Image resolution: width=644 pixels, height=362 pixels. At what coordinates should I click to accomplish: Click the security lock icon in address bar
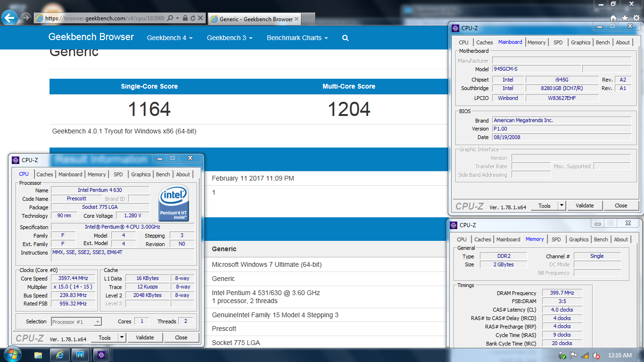tap(185, 18)
